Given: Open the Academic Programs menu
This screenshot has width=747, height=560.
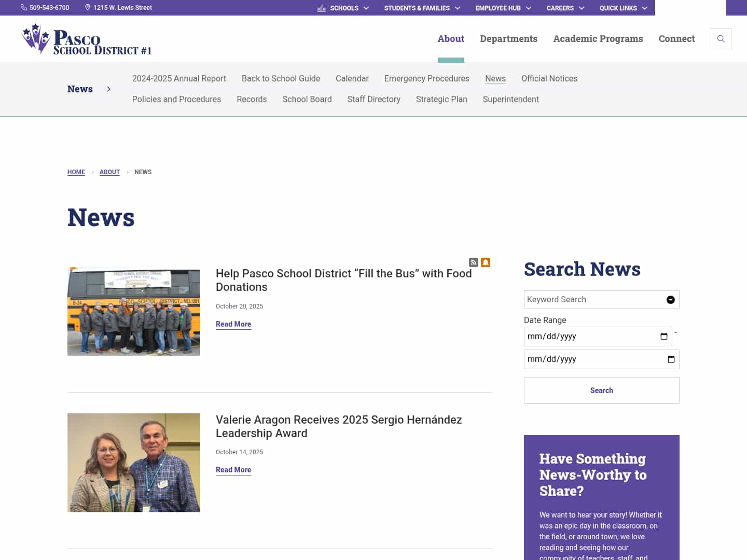Looking at the screenshot, I should tap(598, 38).
